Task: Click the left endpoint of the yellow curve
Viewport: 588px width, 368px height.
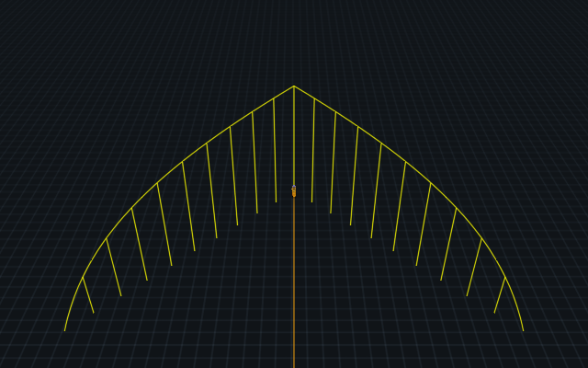Action: (x=65, y=329)
